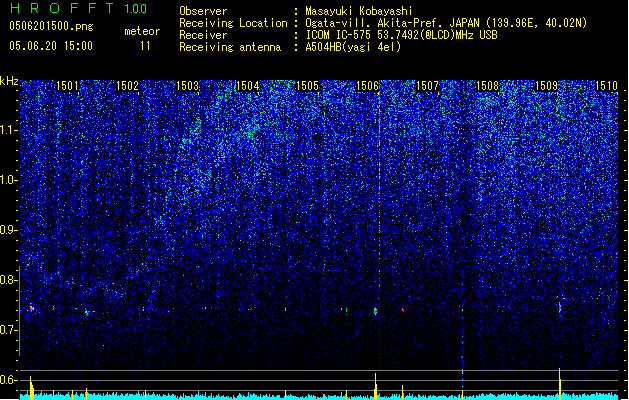Click time marker 1508

487,85
